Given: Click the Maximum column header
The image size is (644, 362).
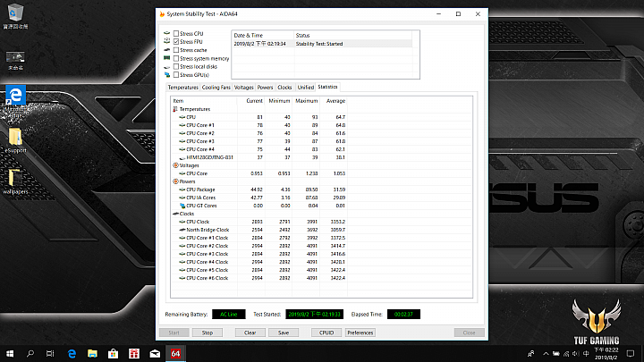Looking at the screenshot, I should (x=306, y=101).
